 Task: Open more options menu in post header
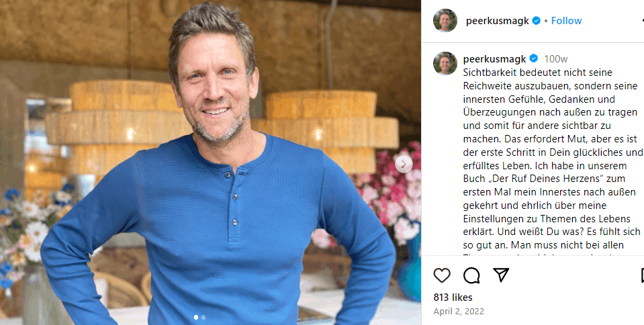click(643, 21)
